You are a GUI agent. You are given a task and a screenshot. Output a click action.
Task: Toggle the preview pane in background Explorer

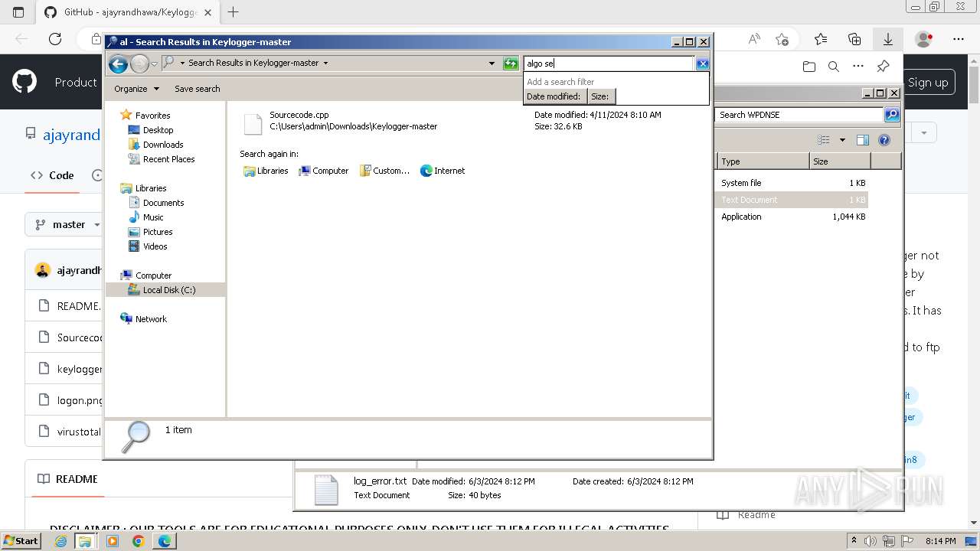point(863,140)
